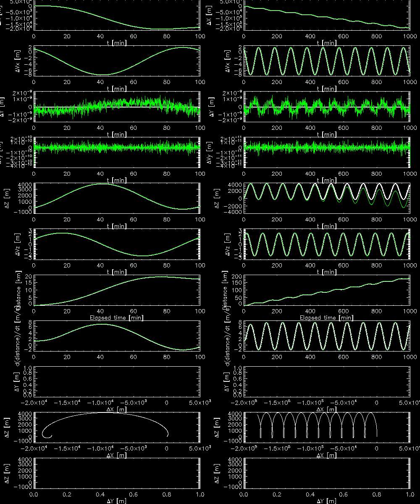Click the right-hand empty ΔZ versus ΔY plot
Viewport: 420px width, 504px height.
coord(326,473)
